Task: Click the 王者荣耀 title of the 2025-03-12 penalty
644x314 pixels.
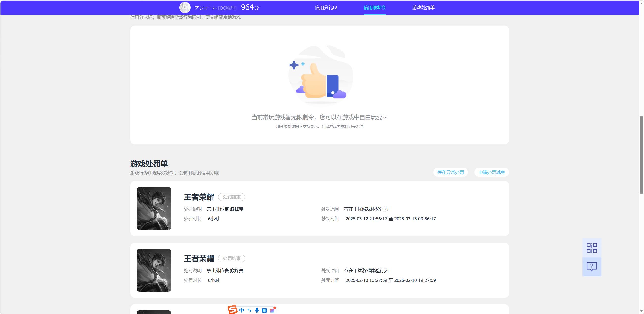Action: 199,197
